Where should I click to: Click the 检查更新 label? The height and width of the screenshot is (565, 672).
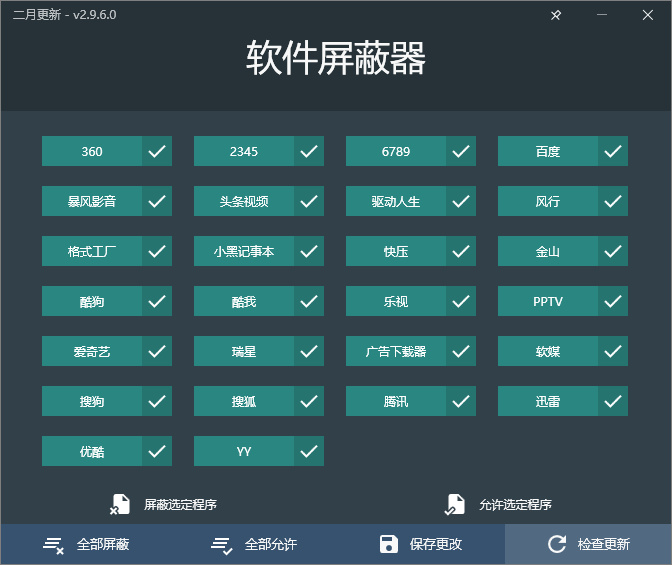click(x=604, y=544)
